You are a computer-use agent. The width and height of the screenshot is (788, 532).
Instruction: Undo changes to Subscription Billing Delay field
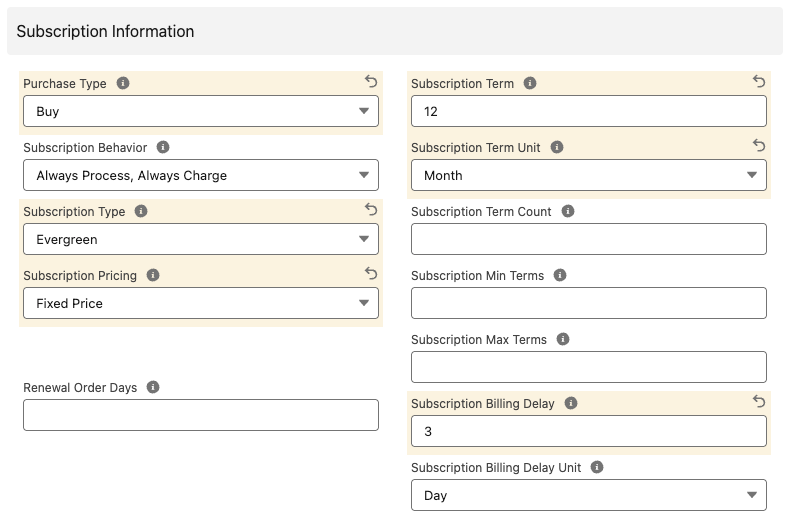[759, 401]
